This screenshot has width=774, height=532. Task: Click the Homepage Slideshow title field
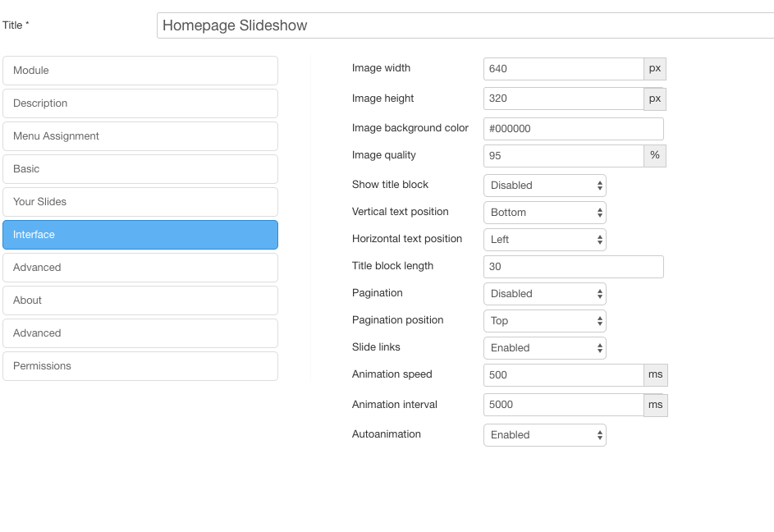click(x=465, y=25)
